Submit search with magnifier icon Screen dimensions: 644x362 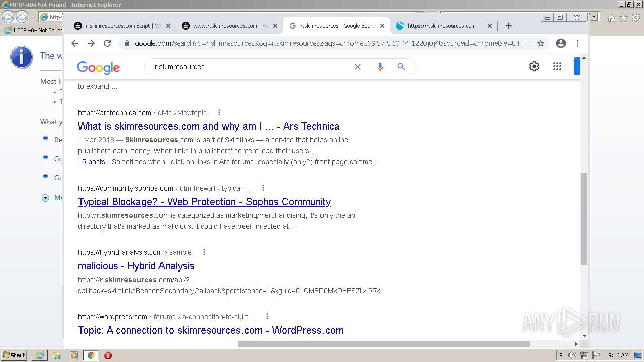pos(401,67)
